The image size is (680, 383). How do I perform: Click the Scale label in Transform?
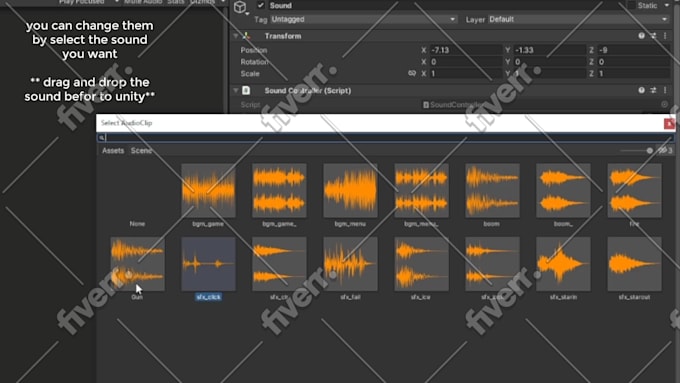pos(250,73)
